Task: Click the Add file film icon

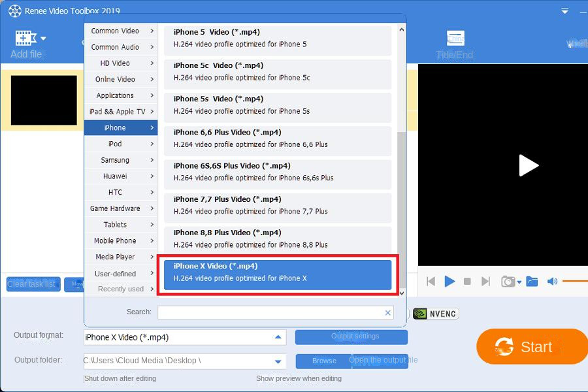Action: tap(25, 38)
